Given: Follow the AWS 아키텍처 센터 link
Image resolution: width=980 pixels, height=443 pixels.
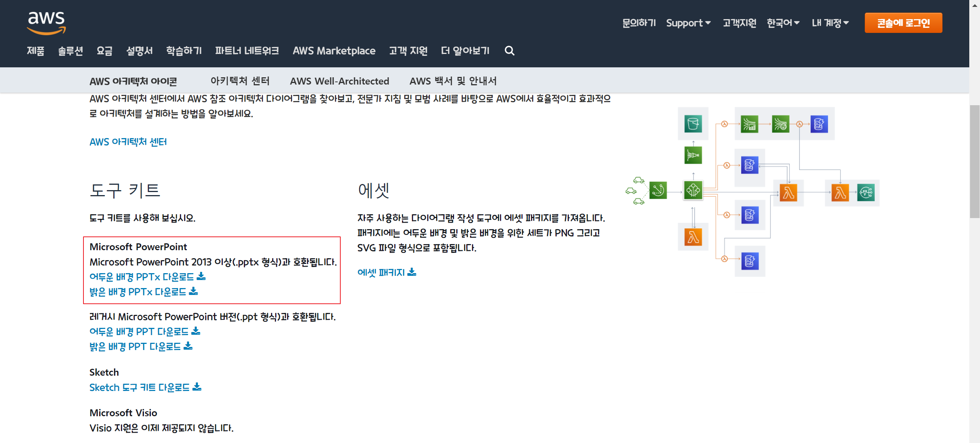Looking at the screenshot, I should point(128,142).
